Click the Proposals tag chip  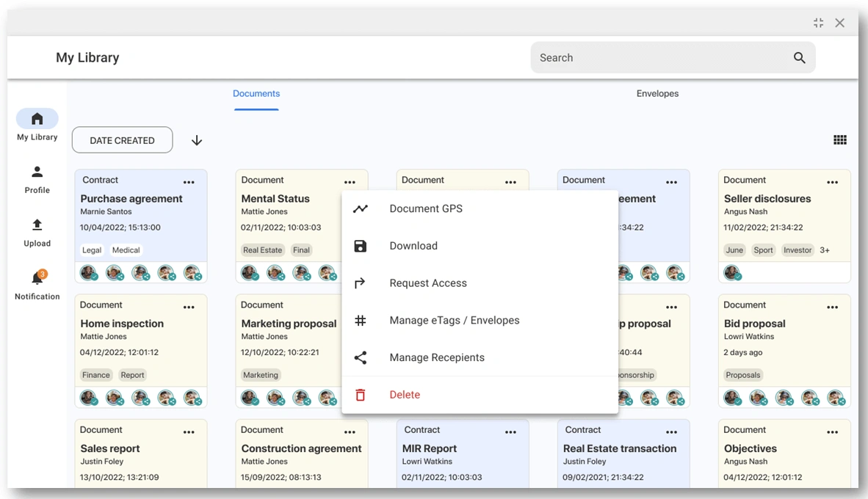743,375
